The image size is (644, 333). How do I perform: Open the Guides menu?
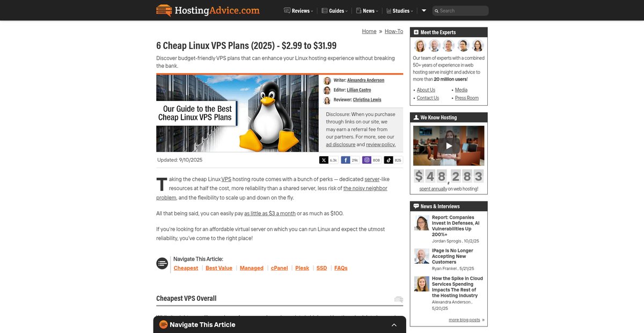coord(334,11)
